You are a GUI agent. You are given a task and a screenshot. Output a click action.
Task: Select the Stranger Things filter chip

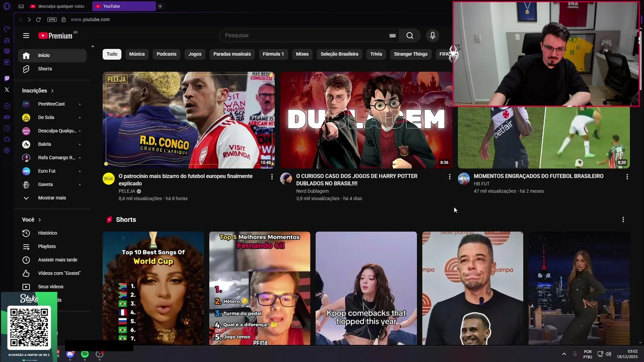click(x=411, y=54)
